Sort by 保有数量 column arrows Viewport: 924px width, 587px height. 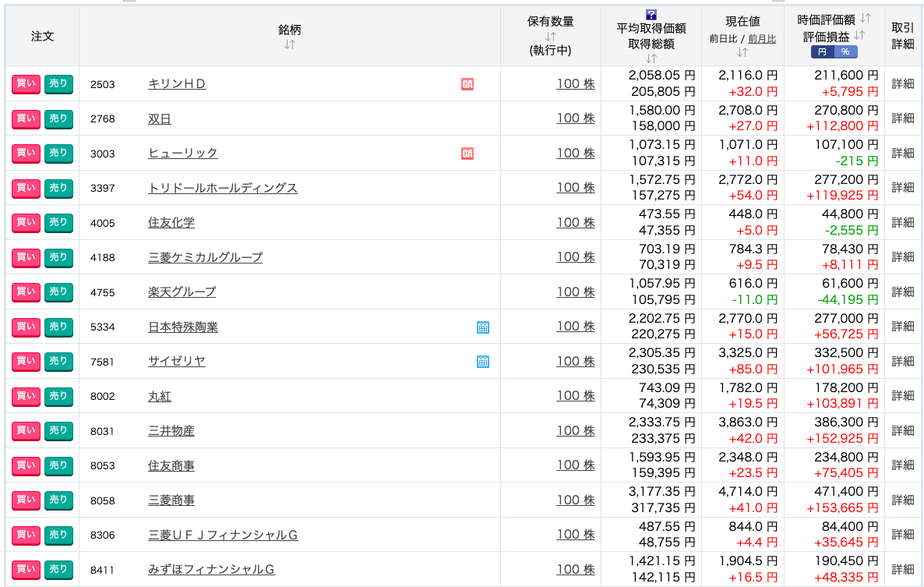tap(550, 37)
